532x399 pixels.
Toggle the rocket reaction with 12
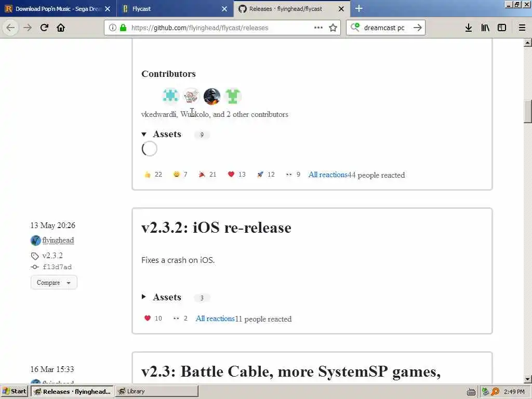[x=265, y=175]
